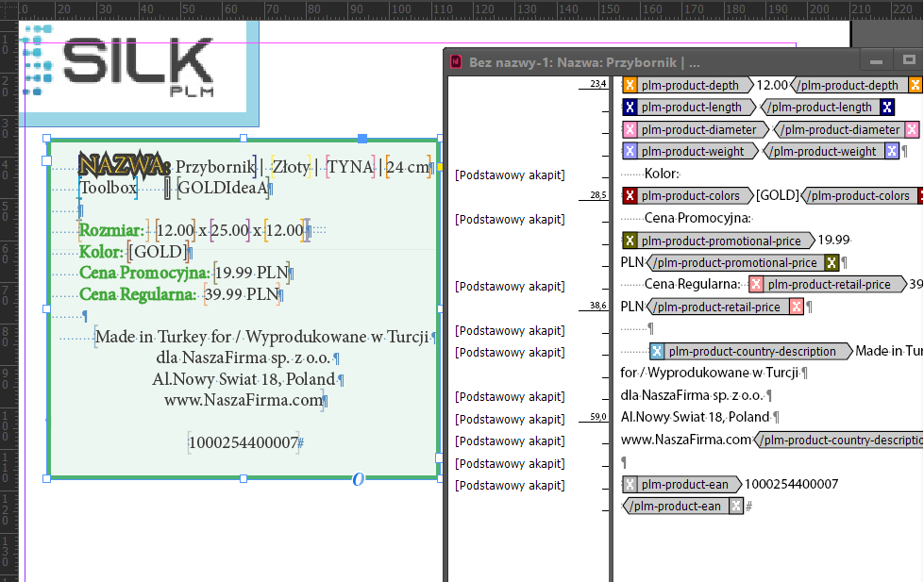924x582 pixels.
Task: Click the yellow live-corner square on frame edge
Action: (440, 167)
